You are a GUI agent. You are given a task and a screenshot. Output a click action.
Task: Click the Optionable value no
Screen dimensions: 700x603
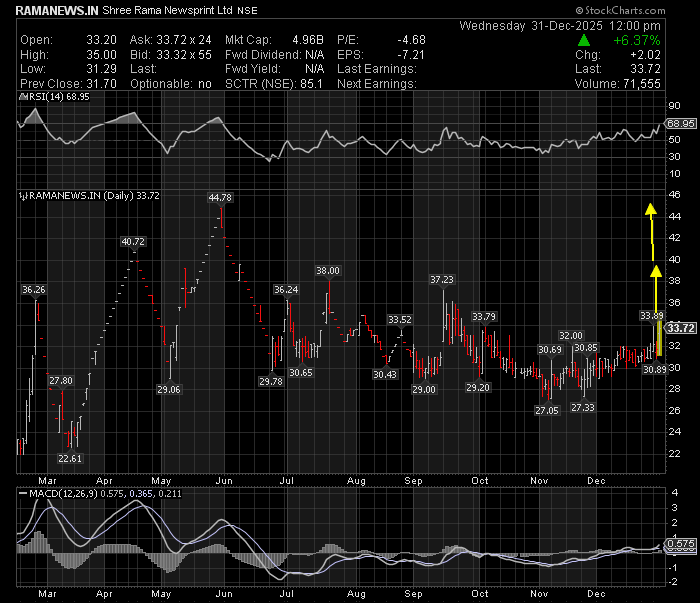pyautogui.click(x=204, y=84)
